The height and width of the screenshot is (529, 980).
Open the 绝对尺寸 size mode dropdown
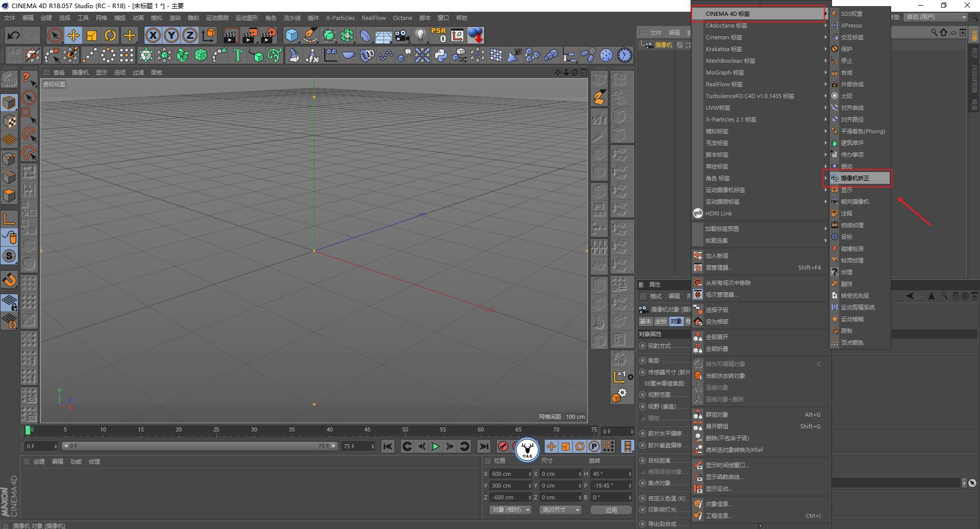tap(560, 510)
